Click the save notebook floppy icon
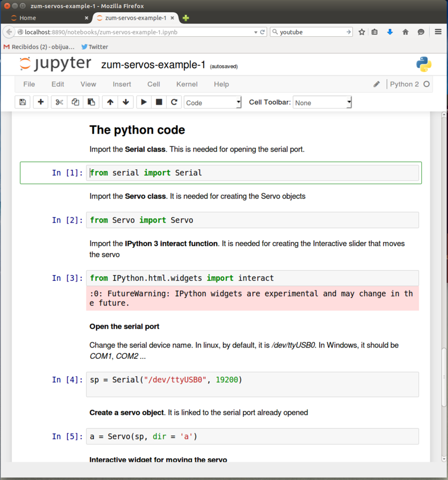448x480 pixels. click(x=22, y=102)
